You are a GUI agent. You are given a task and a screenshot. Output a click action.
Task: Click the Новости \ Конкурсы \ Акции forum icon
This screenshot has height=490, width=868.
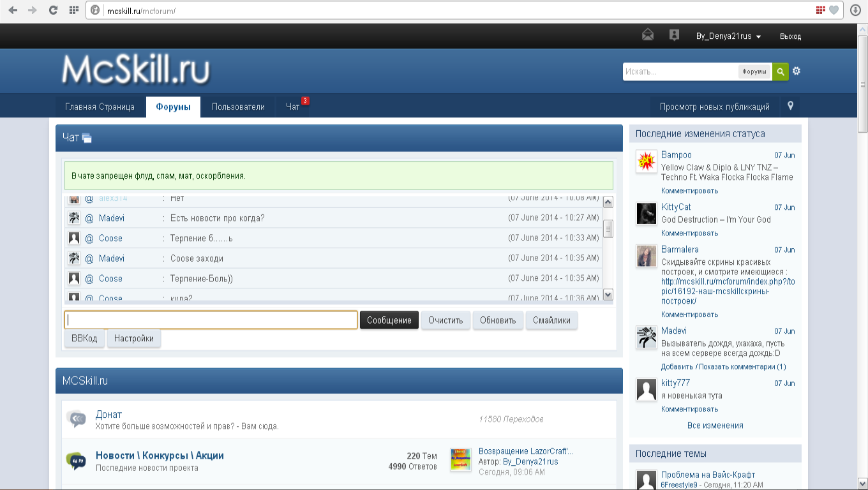(76, 461)
